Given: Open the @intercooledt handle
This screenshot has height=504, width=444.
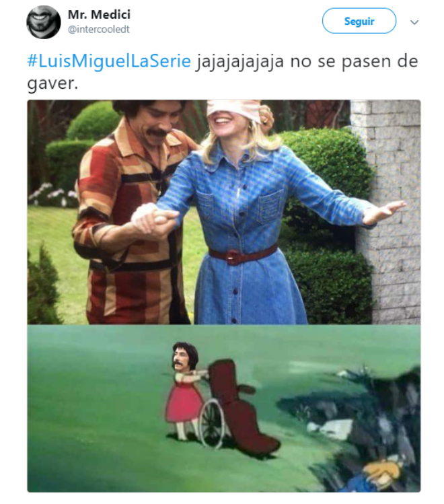Looking at the screenshot, I should (99, 29).
